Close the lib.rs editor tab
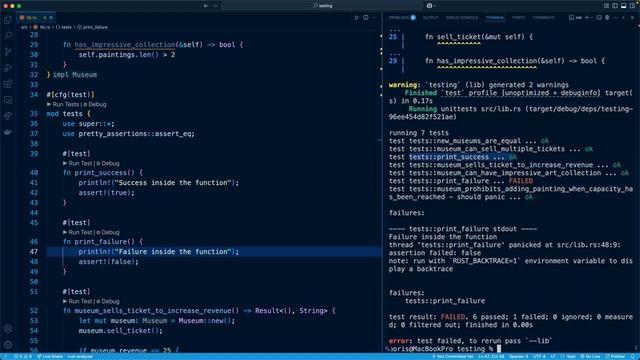The image size is (640, 360). [x=51, y=18]
